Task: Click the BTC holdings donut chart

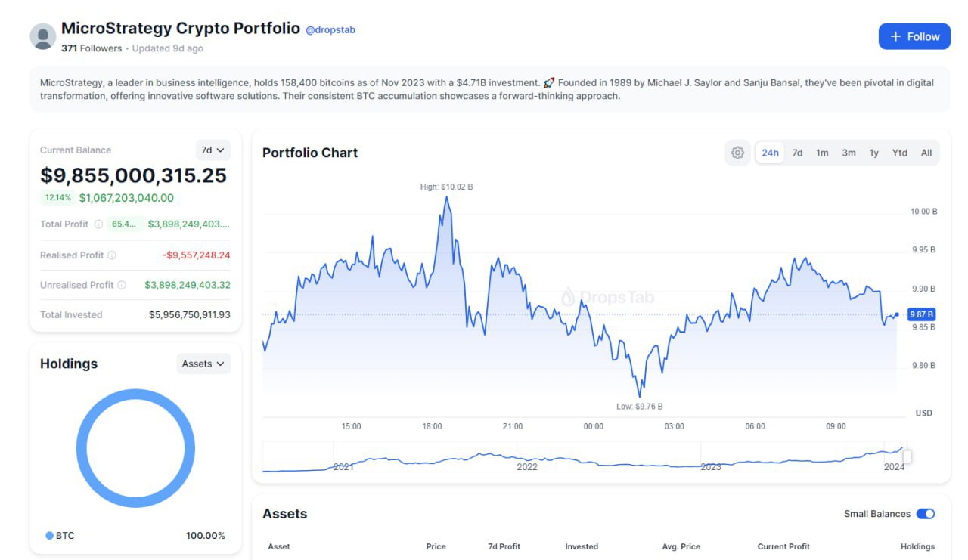Action: 135,449
